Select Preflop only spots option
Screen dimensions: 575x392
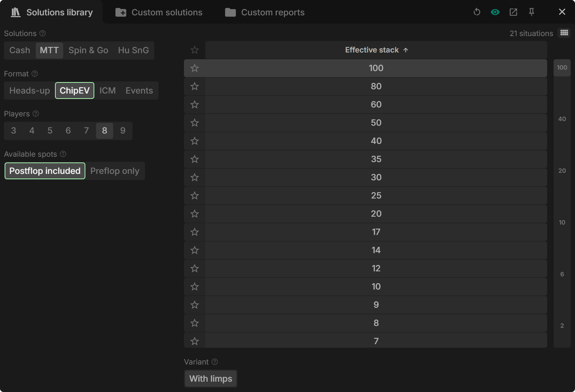click(115, 171)
